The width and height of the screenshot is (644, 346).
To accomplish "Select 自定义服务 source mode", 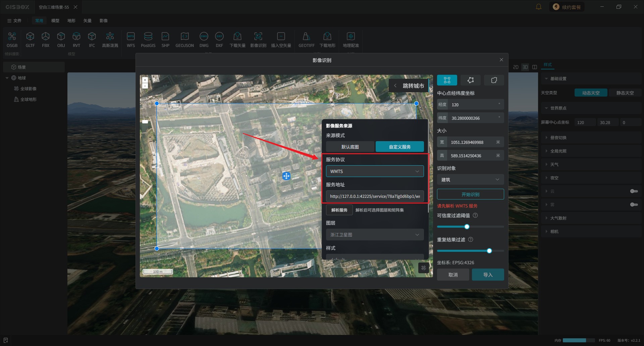I will tap(400, 147).
